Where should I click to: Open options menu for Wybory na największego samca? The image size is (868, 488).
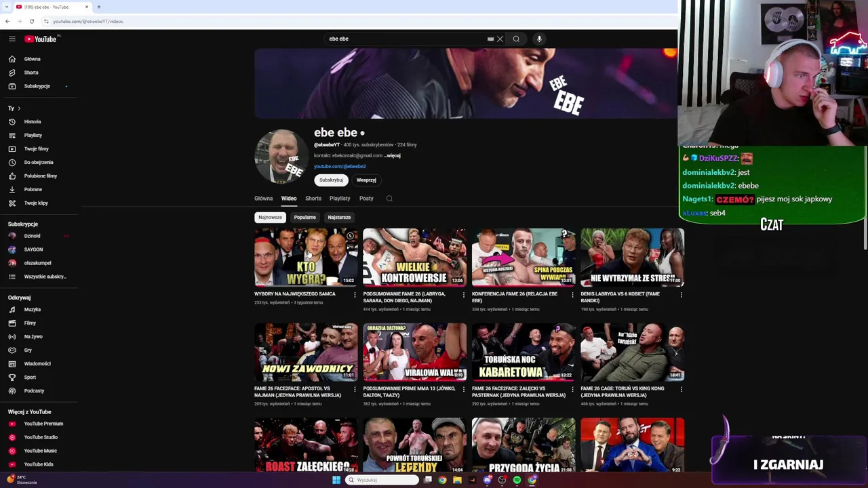tap(355, 295)
